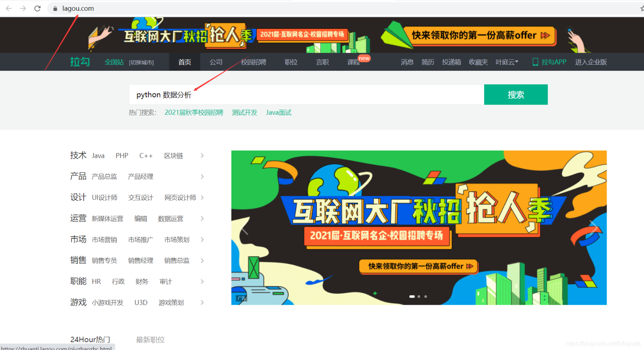Open the 公司 nav tab
Viewport: 644px width, 350px height.
[216, 62]
